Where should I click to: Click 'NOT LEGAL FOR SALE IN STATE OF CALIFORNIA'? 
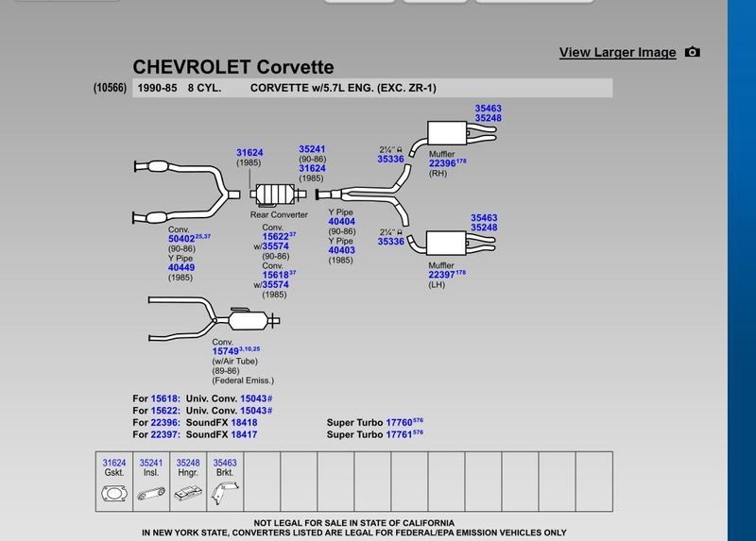pyautogui.click(x=353, y=523)
